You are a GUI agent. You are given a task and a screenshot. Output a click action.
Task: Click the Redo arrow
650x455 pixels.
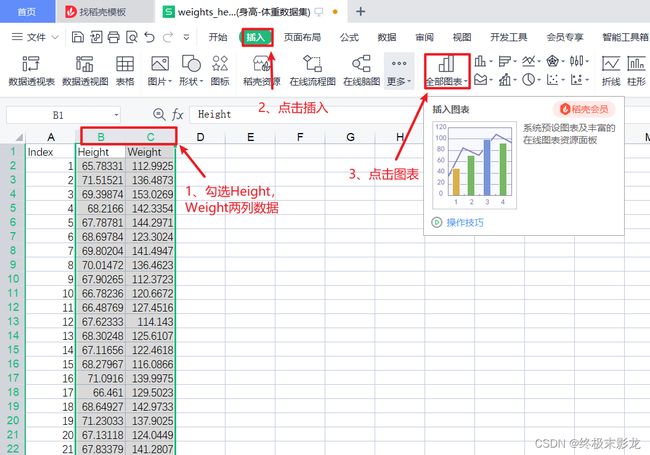pyautogui.click(x=168, y=37)
